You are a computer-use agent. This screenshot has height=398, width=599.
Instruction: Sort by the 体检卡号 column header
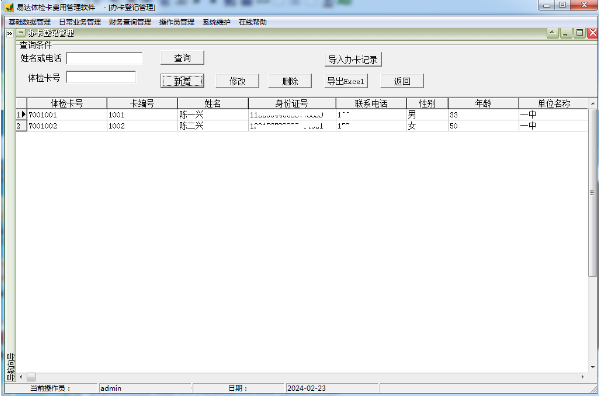pos(67,103)
